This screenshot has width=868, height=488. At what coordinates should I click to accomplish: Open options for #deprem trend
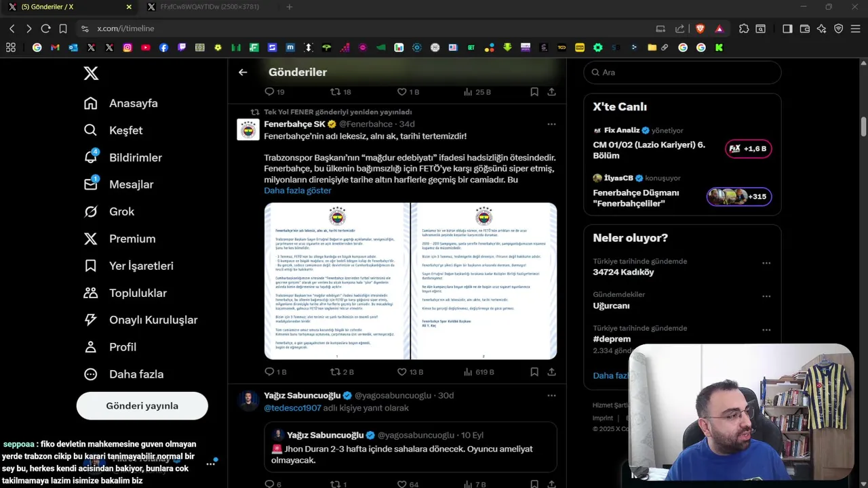766,330
